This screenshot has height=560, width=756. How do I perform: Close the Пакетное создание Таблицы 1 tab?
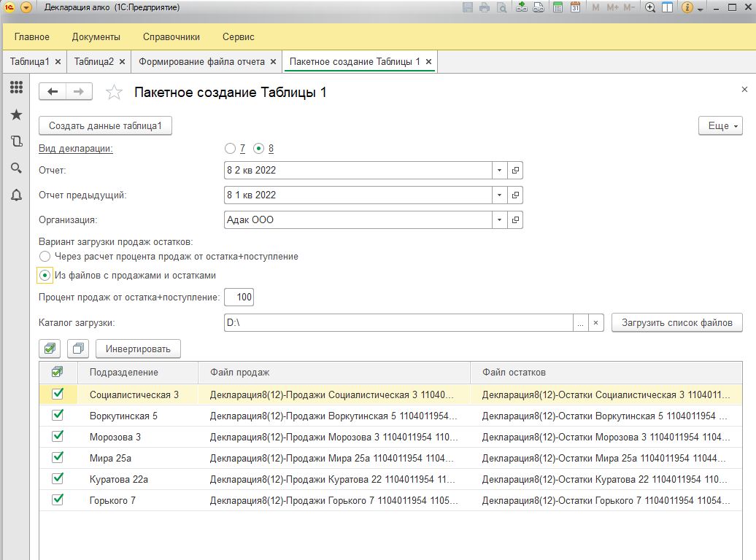[x=428, y=62]
